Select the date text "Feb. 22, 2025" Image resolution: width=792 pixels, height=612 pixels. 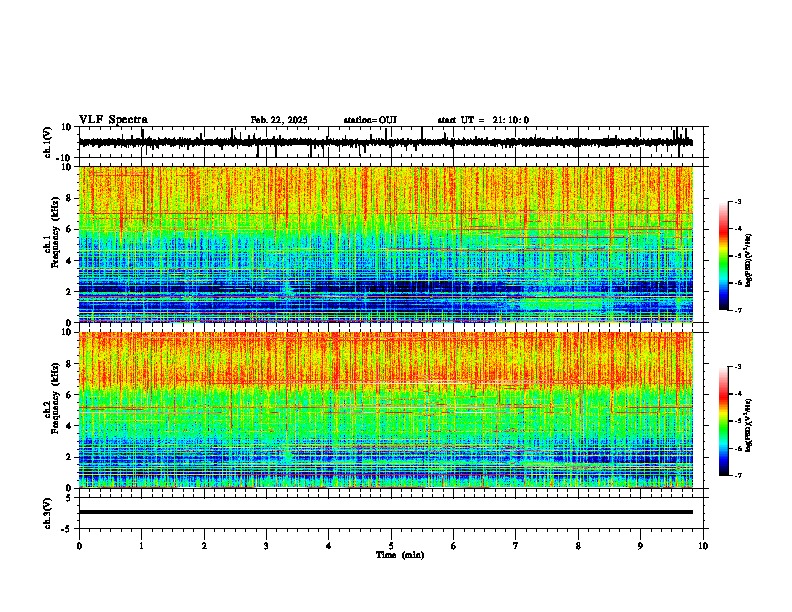click(x=279, y=120)
